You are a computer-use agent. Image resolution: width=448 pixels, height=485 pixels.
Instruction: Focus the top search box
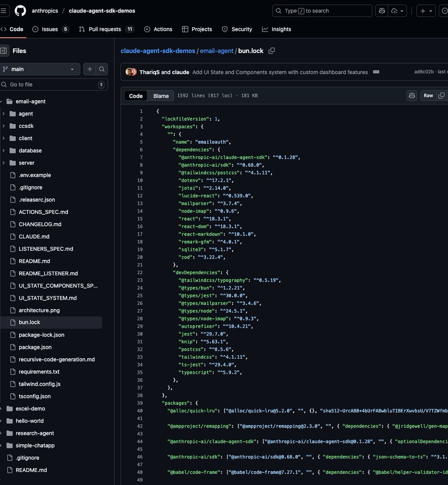(x=322, y=11)
